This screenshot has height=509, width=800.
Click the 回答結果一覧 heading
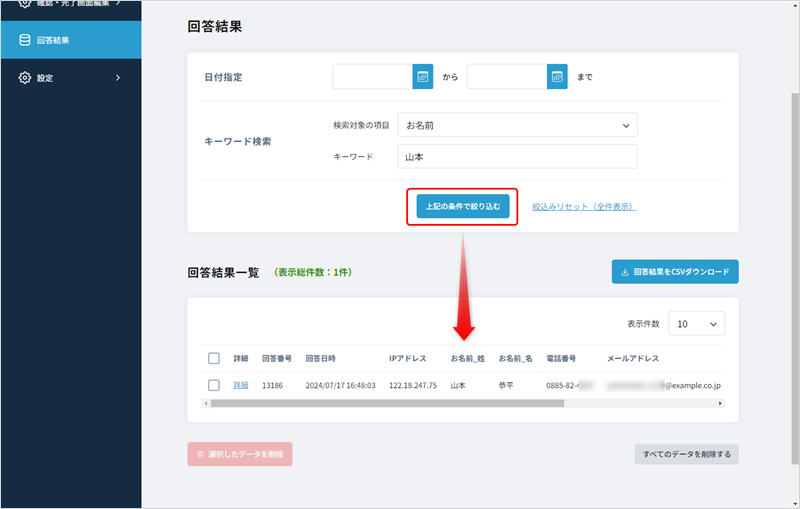coord(223,272)
